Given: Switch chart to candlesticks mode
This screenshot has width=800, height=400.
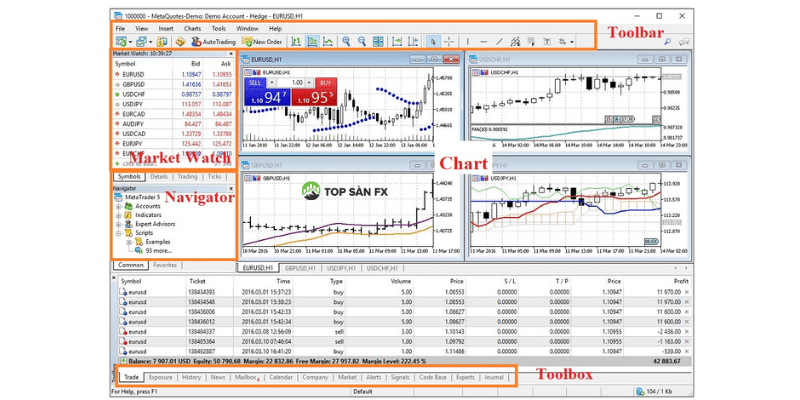Looking at the screenshot, I should tap(313, 41).
